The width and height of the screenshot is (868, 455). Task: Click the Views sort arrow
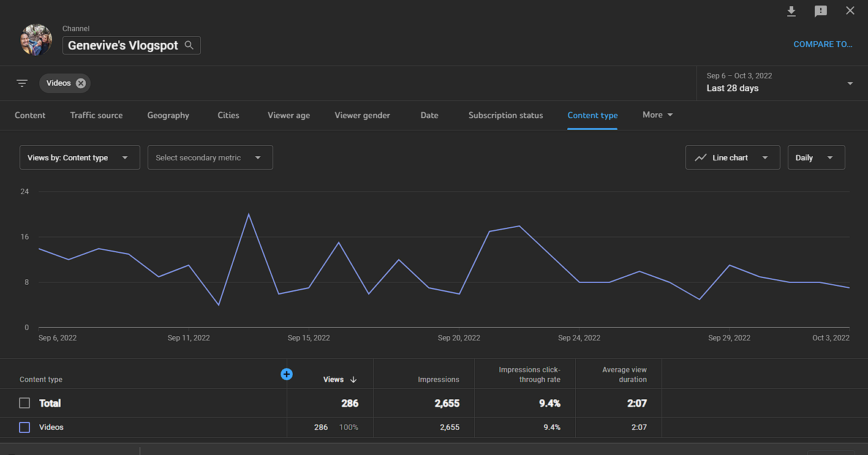[x=353, y=380]
